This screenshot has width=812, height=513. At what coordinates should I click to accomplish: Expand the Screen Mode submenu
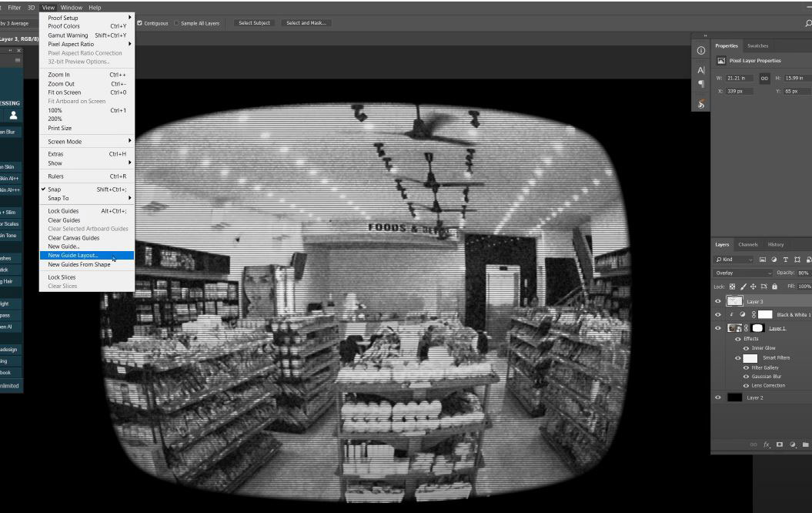coord(86,142)
